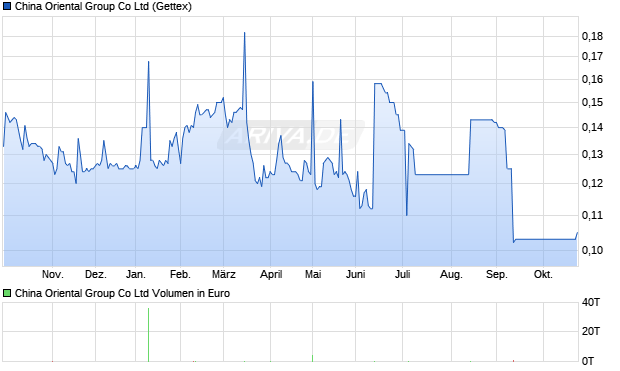The width and height of the screenshot is (620, 371).
Task: Click the 0,17 price axis value
Action: pos(592,57)
